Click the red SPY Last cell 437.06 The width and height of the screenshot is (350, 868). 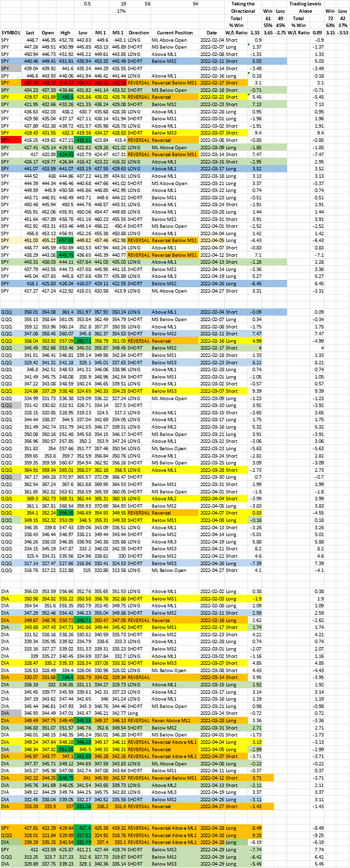click(x=31, y=83)
